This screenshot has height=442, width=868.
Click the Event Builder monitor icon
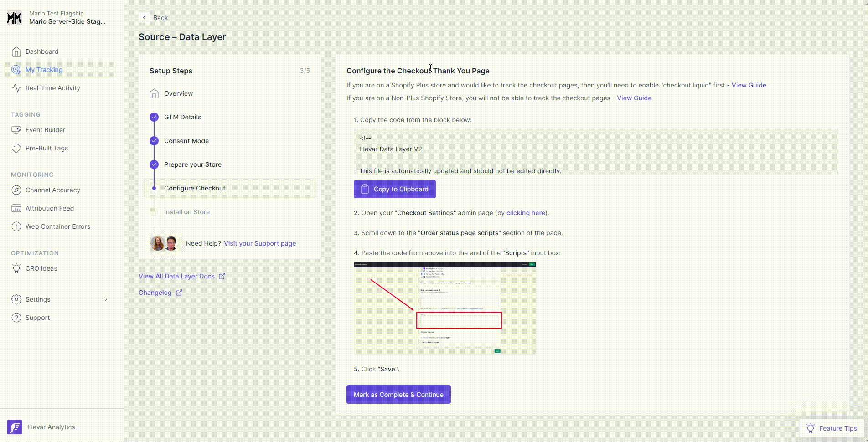click(x=16, y=130)
